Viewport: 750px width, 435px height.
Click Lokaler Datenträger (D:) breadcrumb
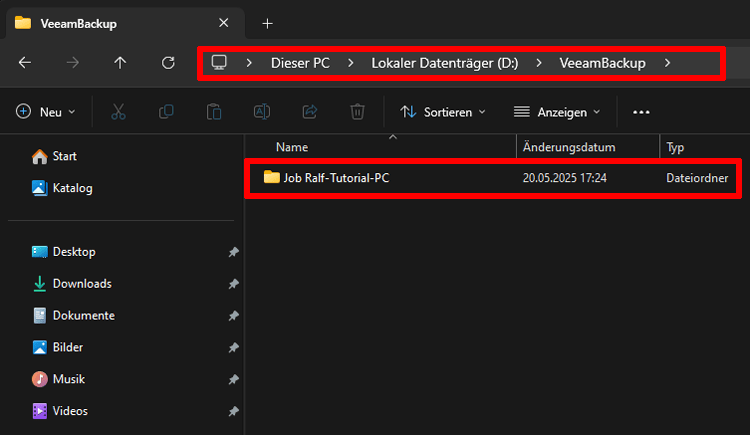tap(445, 63)
